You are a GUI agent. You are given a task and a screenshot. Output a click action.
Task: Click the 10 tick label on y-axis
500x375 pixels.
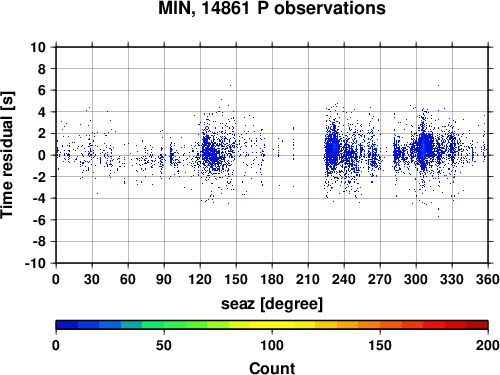38,47
